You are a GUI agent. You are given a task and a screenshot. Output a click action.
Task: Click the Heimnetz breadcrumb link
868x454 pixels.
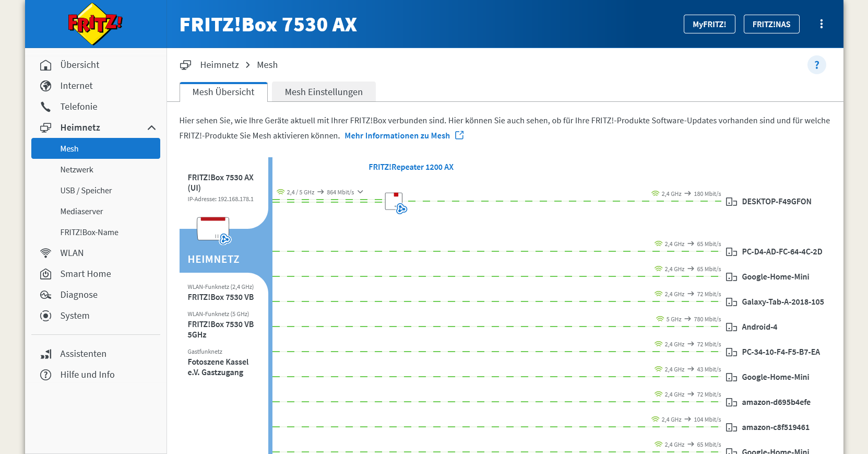(x=219, y=65)
